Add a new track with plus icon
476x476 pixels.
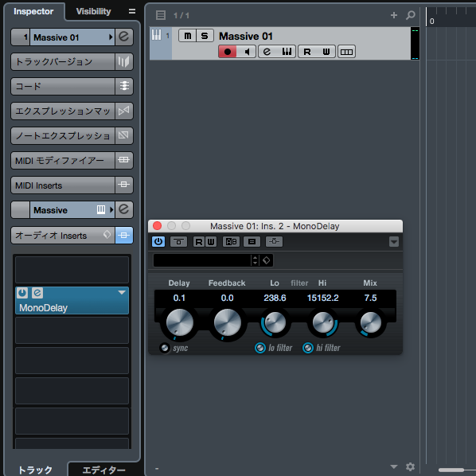pyautogui.click(x=394, y=15)
